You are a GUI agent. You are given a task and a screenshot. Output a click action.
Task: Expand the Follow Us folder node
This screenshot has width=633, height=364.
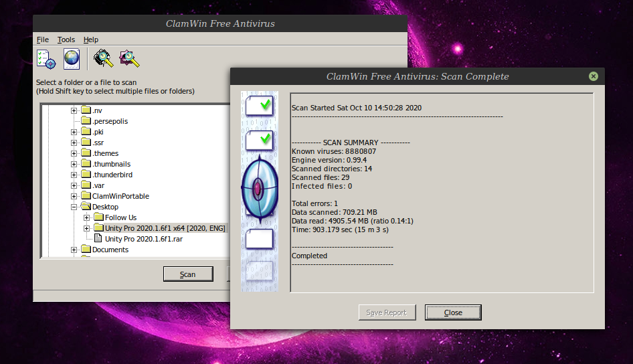coord(87,218)
